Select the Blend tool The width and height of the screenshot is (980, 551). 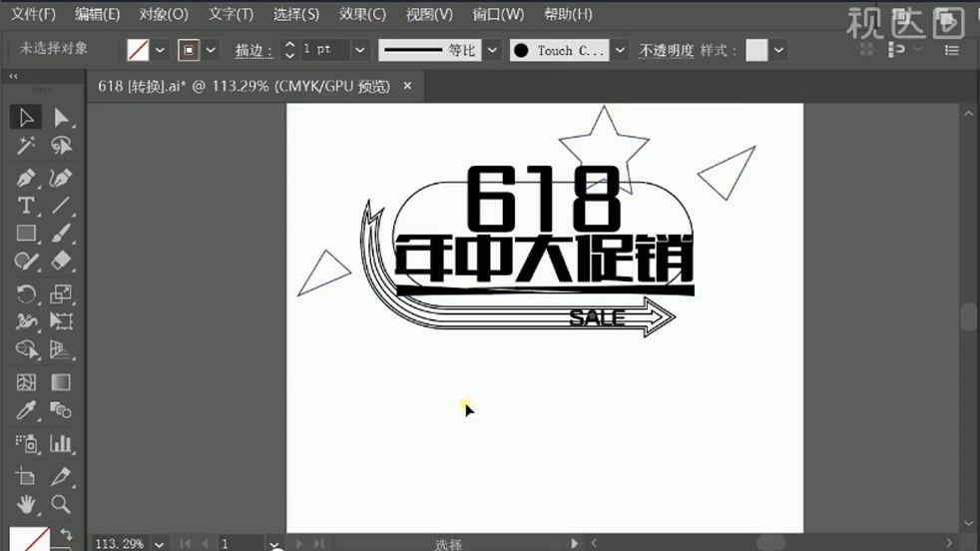[x=61, y=410]
